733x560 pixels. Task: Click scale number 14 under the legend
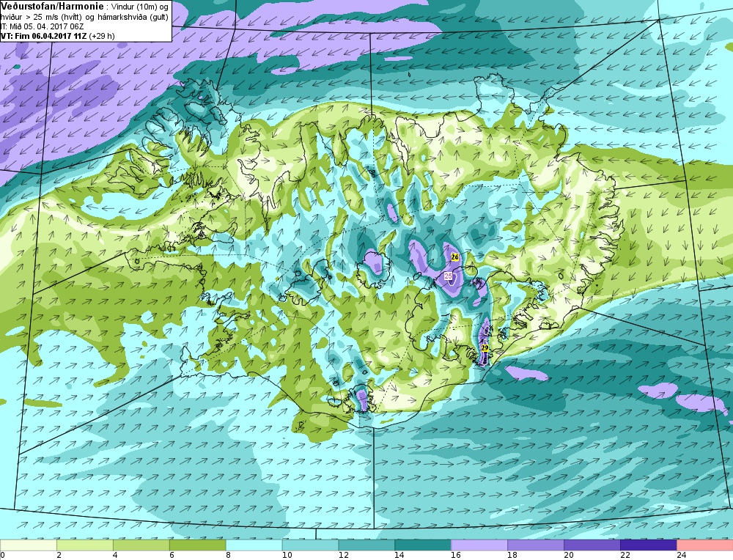(x=399, y=556)
